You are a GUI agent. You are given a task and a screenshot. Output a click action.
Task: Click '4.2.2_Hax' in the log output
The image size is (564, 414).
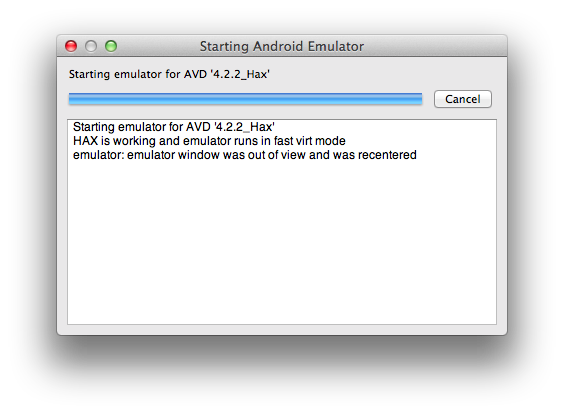(x=244, y=127)
